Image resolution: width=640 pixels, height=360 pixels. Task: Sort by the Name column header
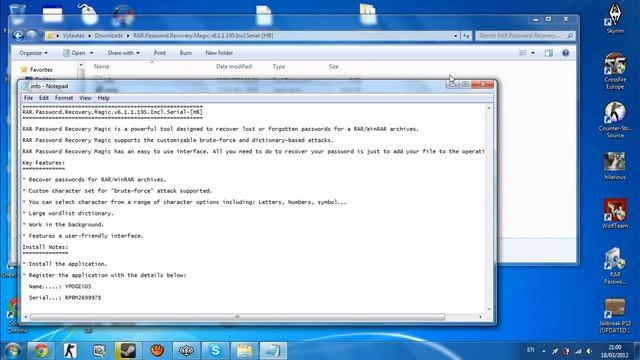102,67
